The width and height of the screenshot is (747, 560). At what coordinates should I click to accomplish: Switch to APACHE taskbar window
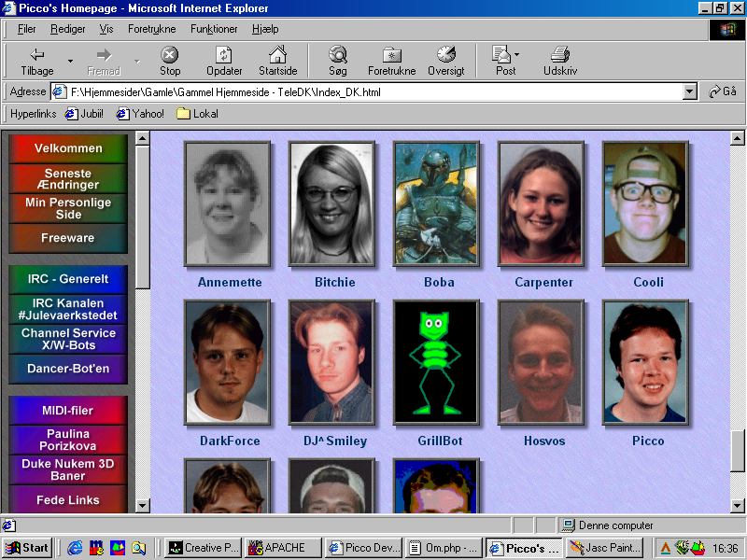point(283,548)
